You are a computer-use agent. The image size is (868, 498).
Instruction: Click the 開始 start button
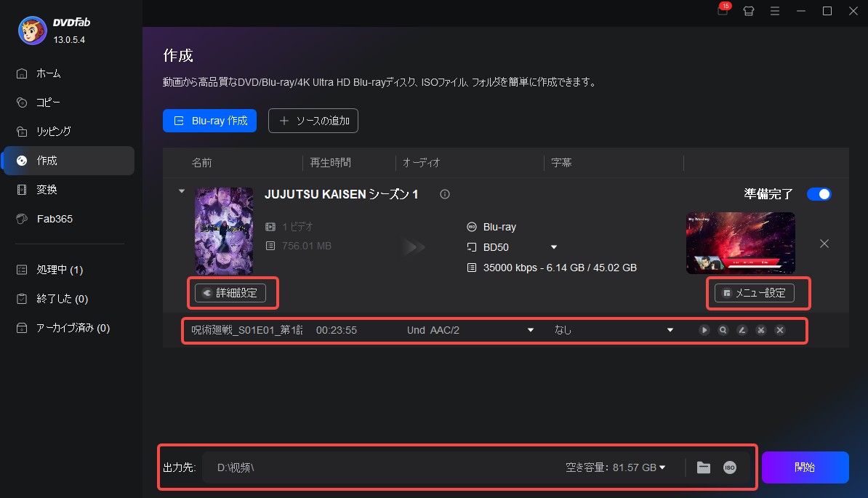coord(805,467)
